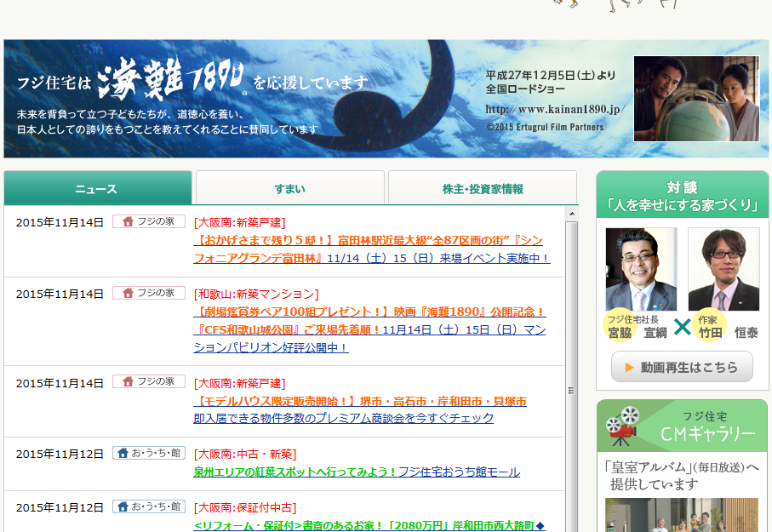The height and width of the screenshot is (532, 772).
Task: Open the すまい tab
Action: click(289, 189)
